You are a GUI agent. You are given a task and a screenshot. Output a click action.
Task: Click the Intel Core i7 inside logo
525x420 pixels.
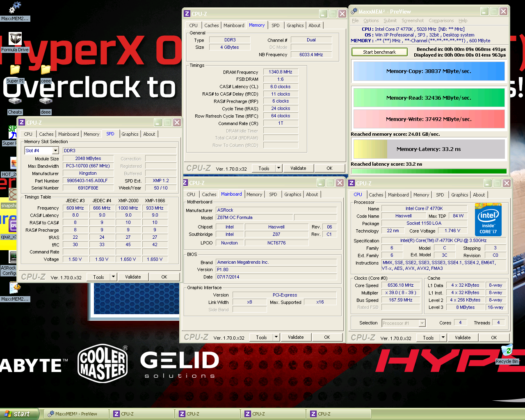(488, 219)
